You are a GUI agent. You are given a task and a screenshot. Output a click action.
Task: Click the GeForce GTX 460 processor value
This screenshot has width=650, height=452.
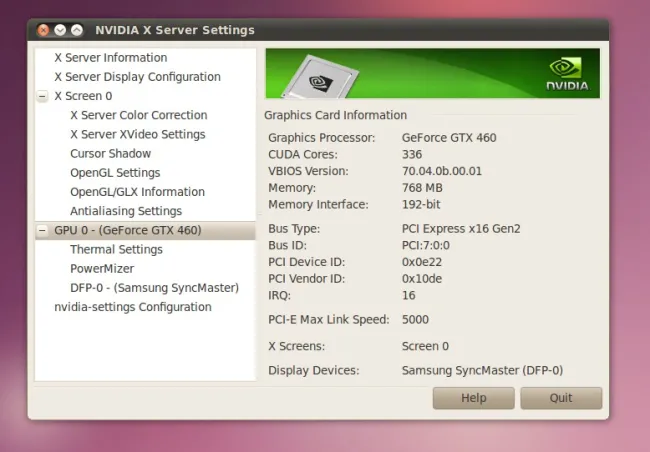[449, 138]
